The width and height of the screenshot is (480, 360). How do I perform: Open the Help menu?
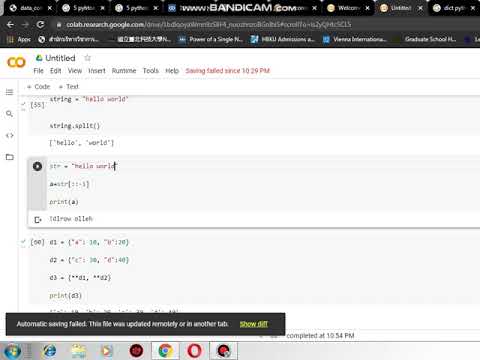point(172,71)
